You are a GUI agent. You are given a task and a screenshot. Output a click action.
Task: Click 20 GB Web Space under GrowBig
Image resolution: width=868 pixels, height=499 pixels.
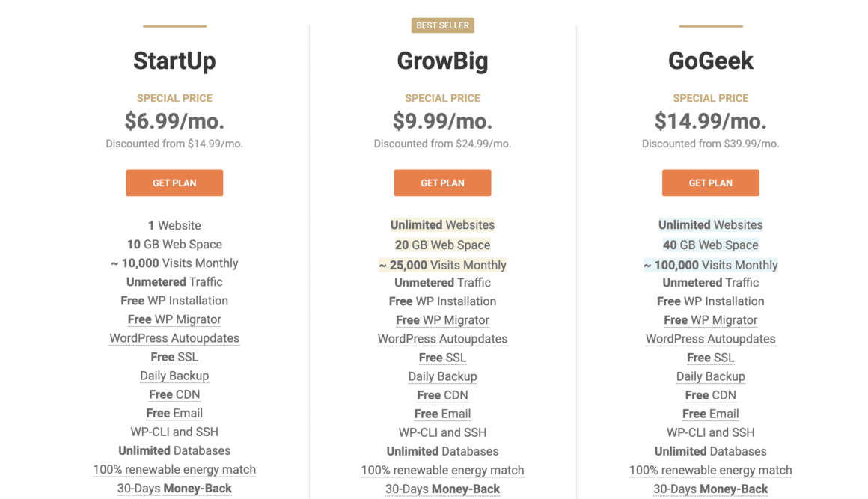[x=442, y=244]
